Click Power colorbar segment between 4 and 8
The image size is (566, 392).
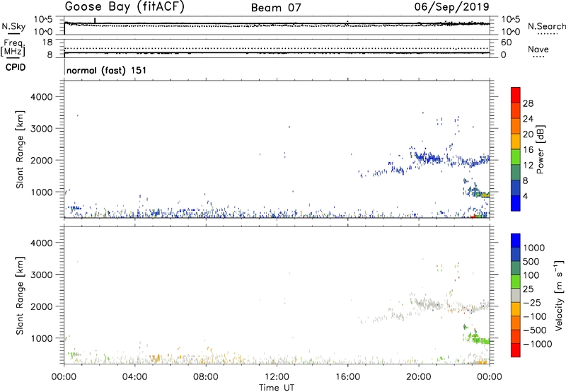tap(516, 188)
